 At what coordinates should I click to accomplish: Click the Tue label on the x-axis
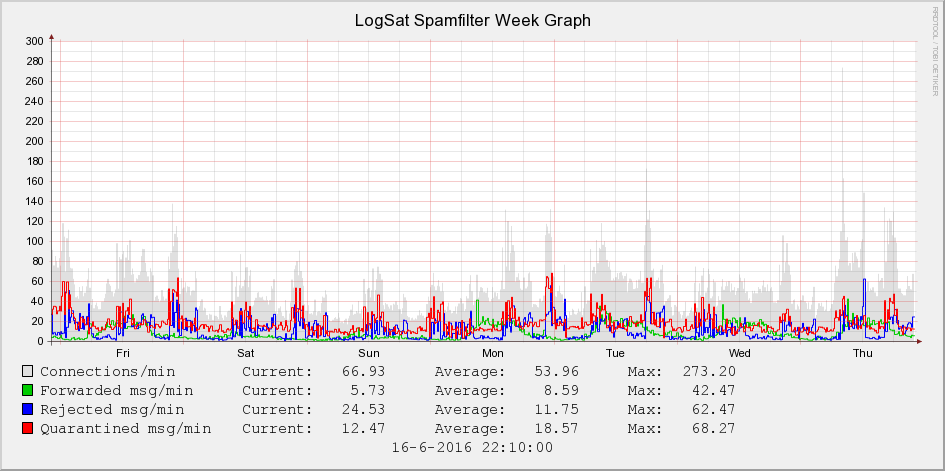[616, 353]
